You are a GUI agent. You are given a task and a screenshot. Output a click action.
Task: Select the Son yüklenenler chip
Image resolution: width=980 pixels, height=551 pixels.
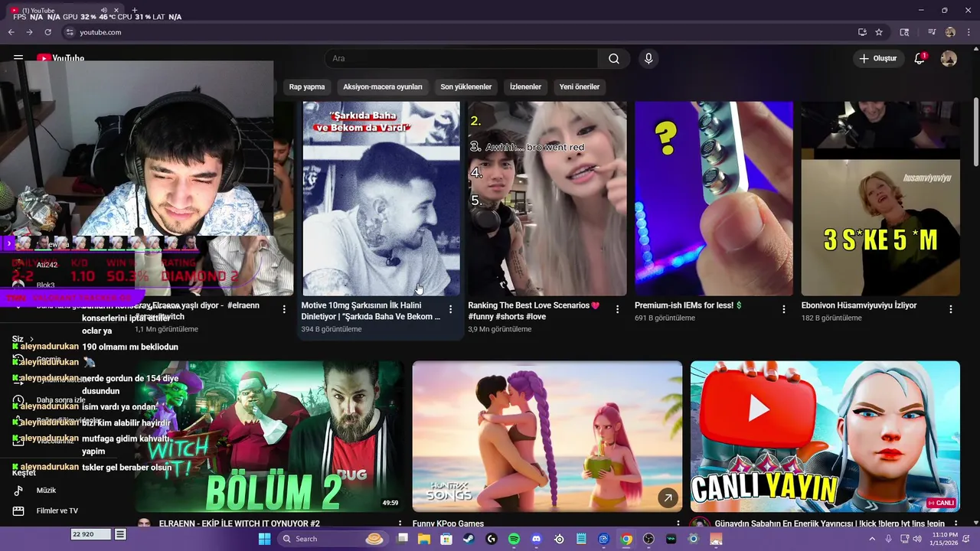466,87
